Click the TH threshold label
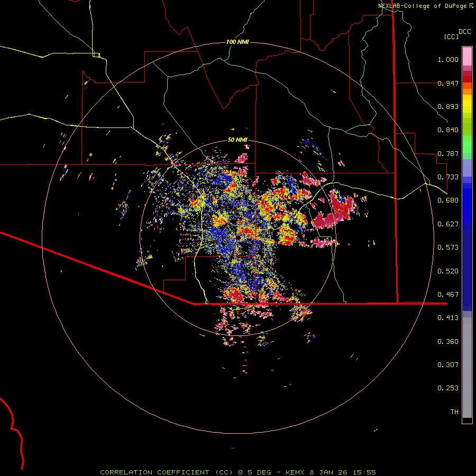The height and width of the screenshot is (476, 476). 454,412
